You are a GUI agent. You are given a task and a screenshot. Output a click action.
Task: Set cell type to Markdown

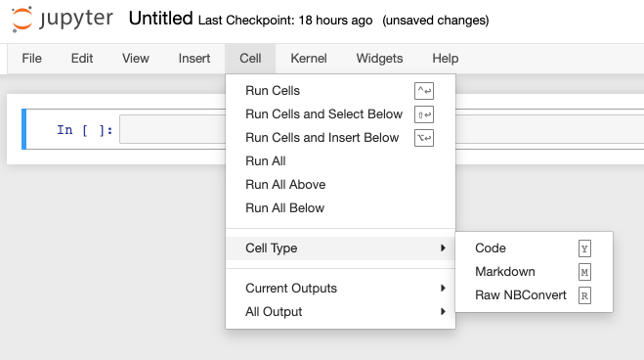coord(534,272)
